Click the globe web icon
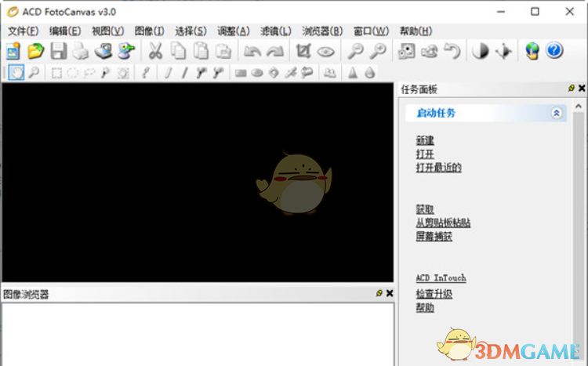588x366 pixels. (x=532, y=51)
